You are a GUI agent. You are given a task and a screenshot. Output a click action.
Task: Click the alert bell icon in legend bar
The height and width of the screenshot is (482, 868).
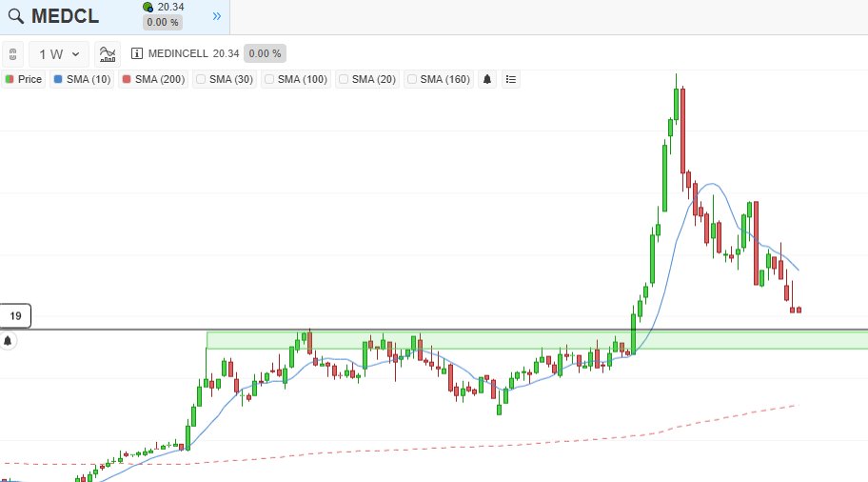point(487,79)
